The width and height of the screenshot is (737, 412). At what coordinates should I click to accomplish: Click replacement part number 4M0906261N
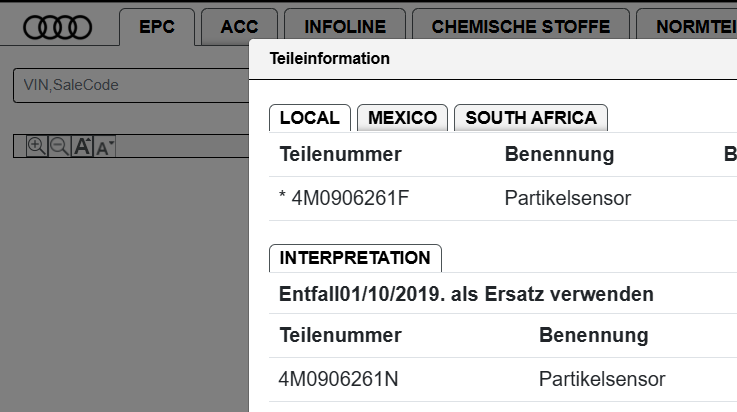[341, 379]
